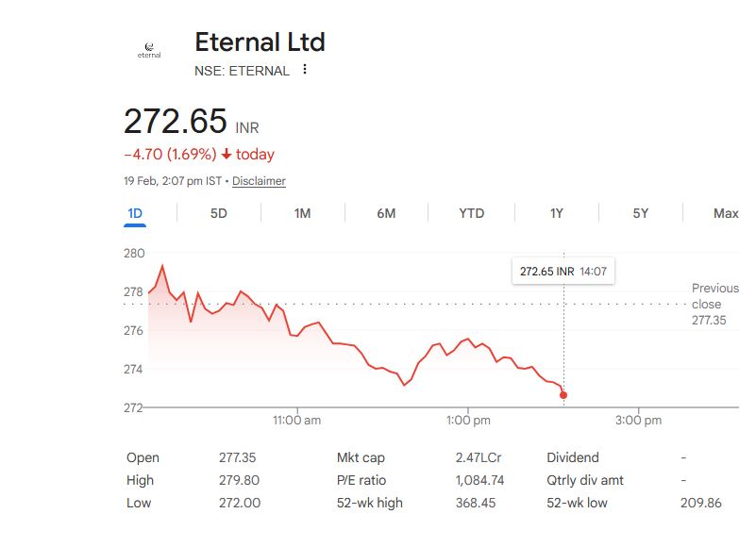Show the 1M price chart
The height and width of the screenshot is (547, 756).
(302, 213)
